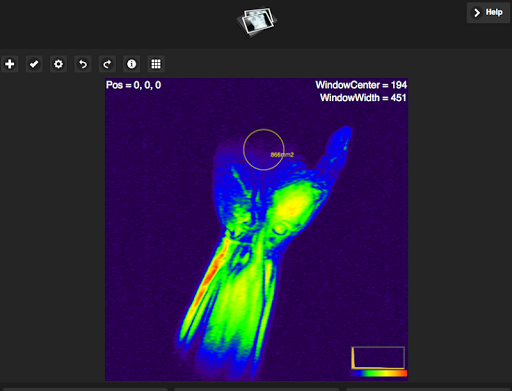The width and height of the screenshot is (512, 391).
Task: Open the grid layout toolbar icon
Action: tap(156, 64)
